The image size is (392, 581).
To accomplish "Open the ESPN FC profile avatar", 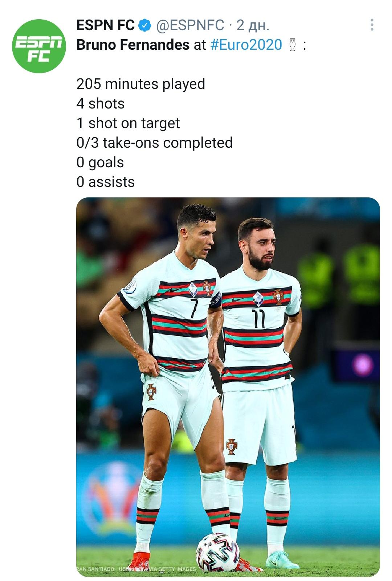I will (39, 46).
